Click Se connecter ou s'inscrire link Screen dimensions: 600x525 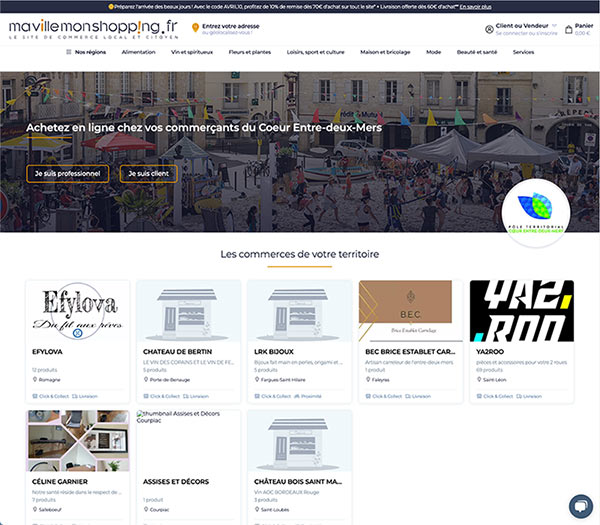click(527, 33)
